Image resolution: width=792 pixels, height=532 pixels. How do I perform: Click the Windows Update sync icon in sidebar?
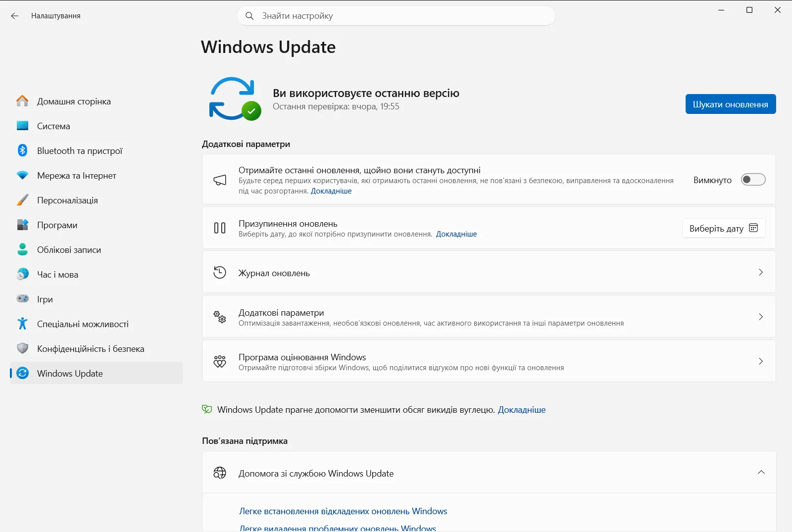[22, 373]
